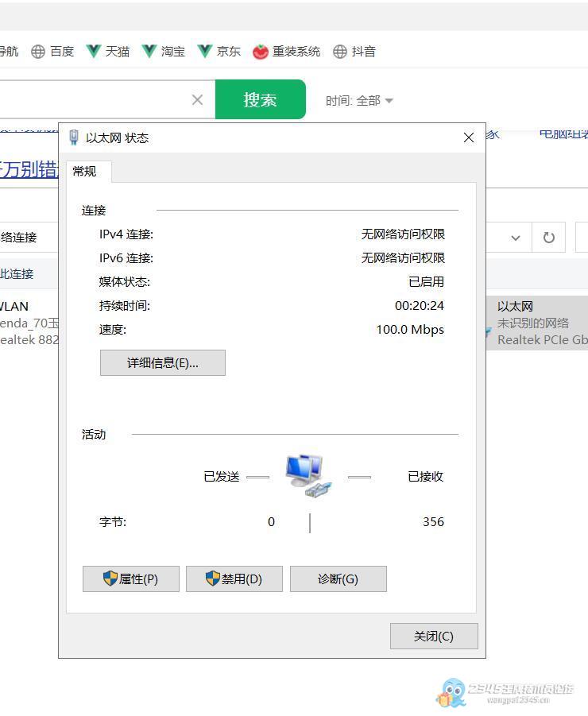Open the 抖音 bookmark

[354, 52]
